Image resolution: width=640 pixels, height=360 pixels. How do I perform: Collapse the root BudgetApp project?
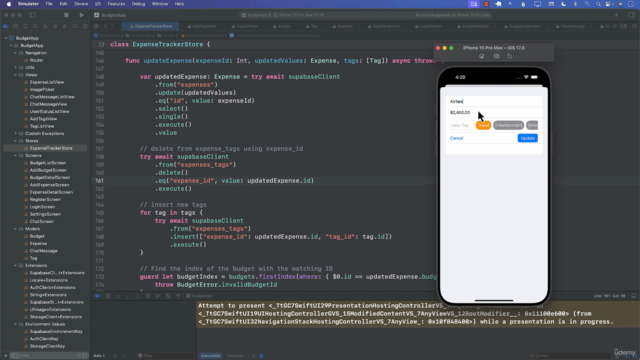click(6, 38)
